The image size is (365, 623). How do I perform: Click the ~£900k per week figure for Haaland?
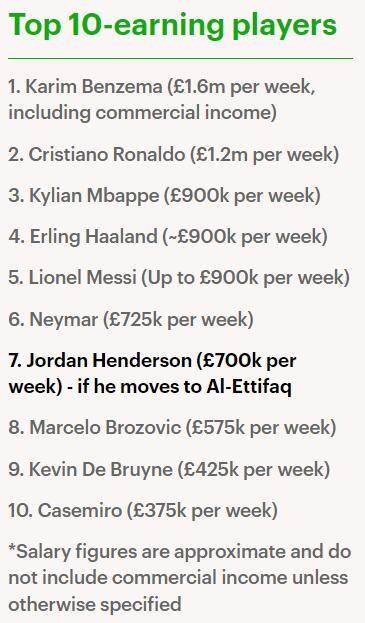[x=245, y=237]
